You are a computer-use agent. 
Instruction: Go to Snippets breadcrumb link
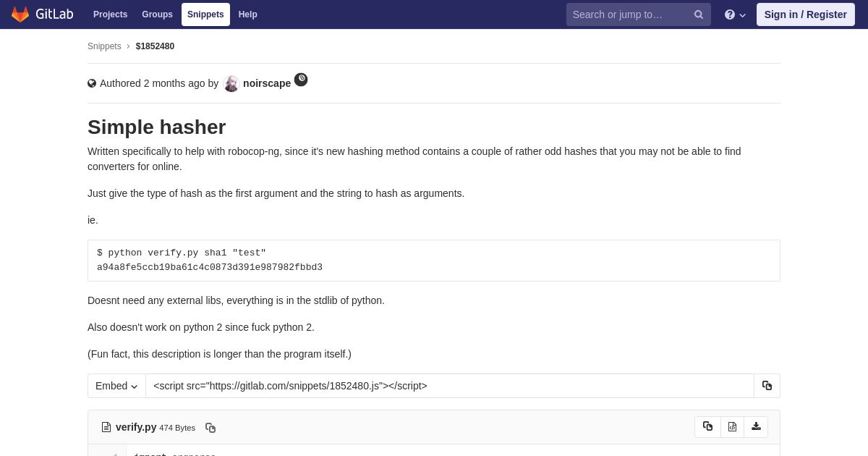(104, 46)
